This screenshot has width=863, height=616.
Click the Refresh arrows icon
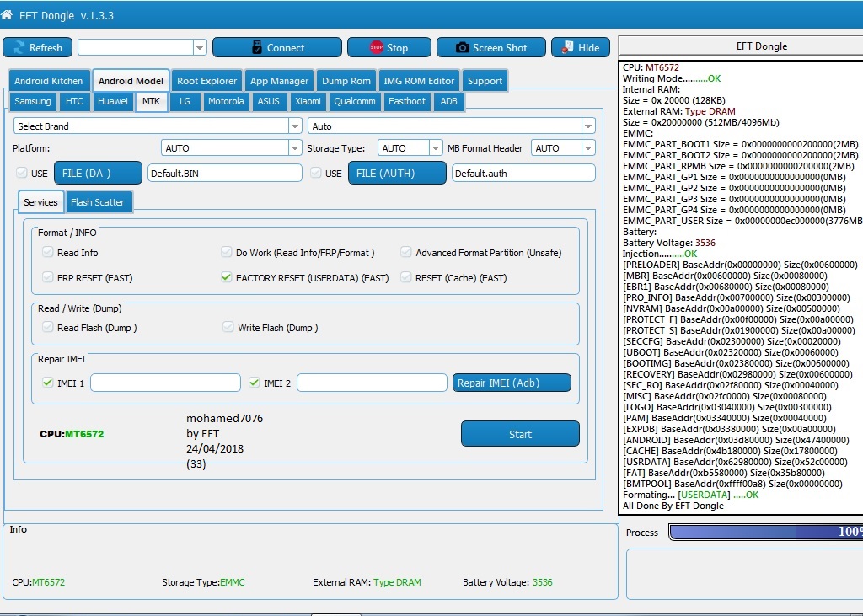point(19,47)
